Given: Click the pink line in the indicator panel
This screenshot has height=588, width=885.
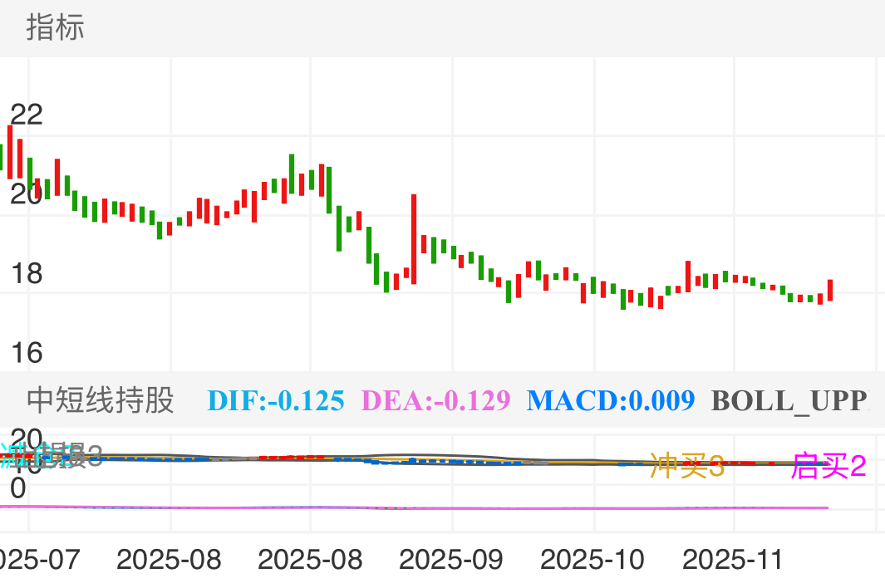Looking at the screenshot, I should 415,507.
